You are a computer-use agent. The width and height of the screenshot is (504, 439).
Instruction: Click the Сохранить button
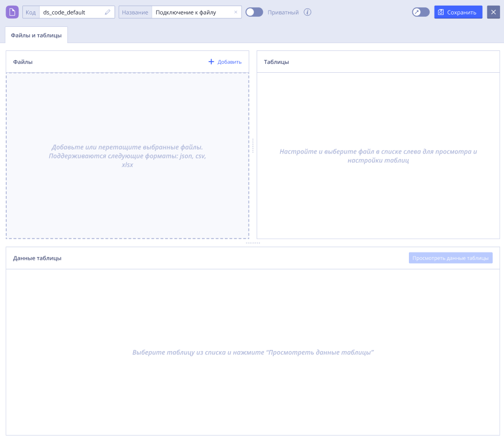coord(458,12)
